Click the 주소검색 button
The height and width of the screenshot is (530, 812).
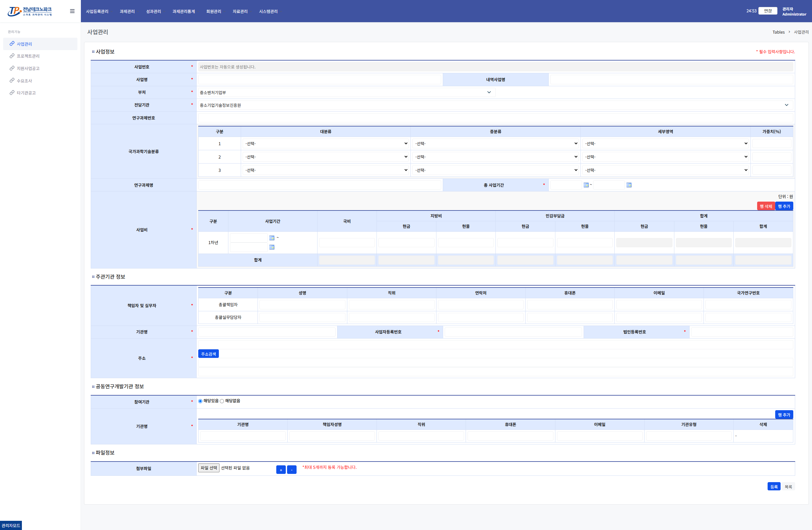pos(208,354)
